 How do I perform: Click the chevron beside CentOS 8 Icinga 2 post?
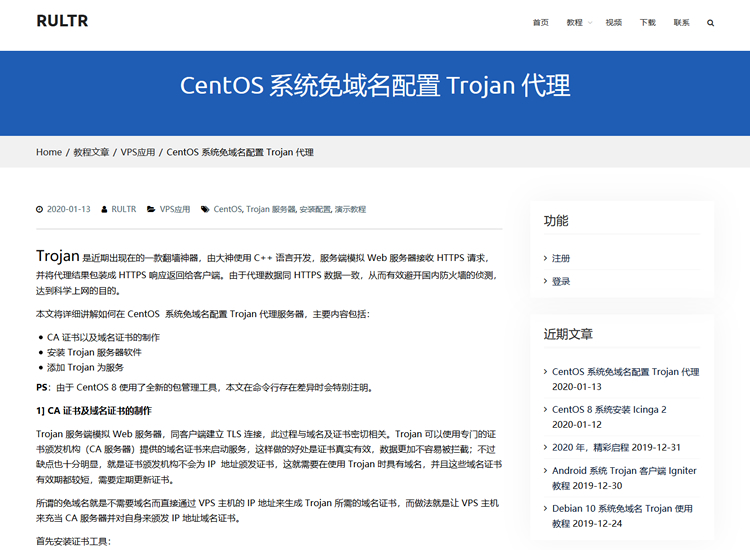[x=545, y=409]
